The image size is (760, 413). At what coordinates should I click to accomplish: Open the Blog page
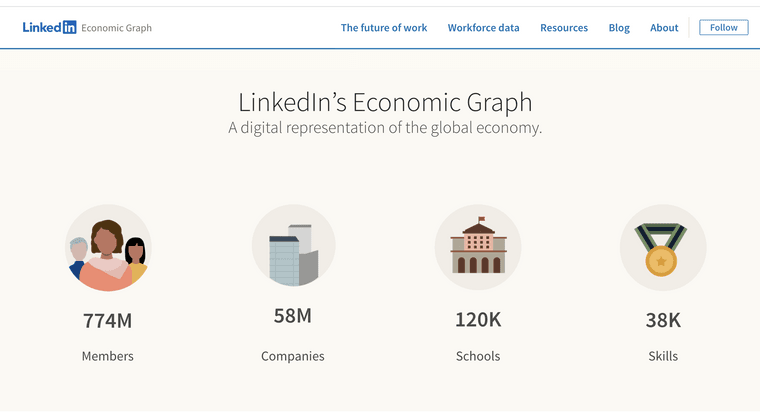pyautogui.click(x=619, y=28)
